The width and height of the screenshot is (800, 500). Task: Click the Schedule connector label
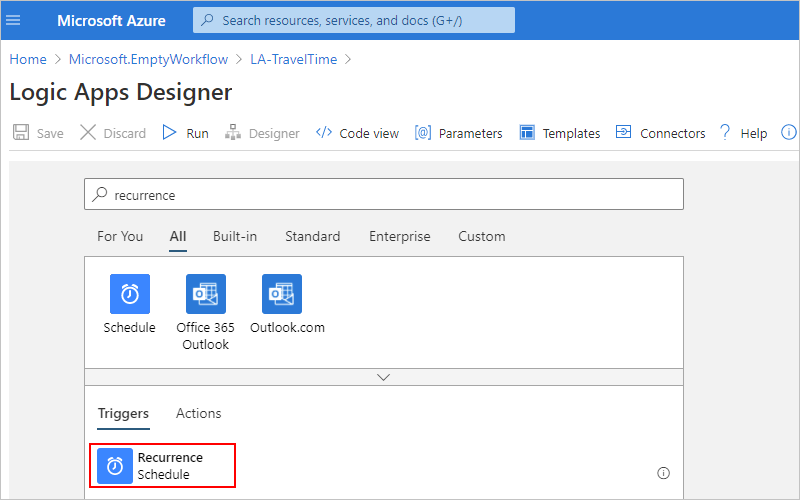tap(130, 328)
